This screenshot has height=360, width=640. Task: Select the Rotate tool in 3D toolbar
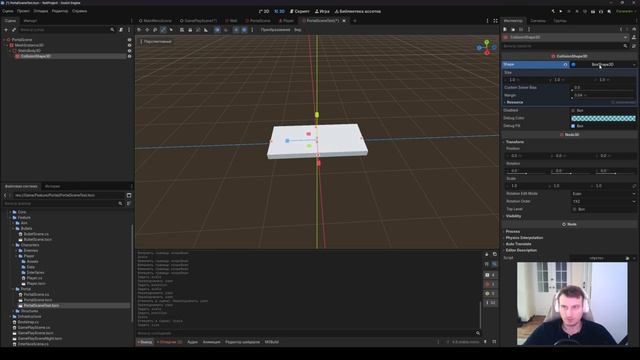point(155,30)
